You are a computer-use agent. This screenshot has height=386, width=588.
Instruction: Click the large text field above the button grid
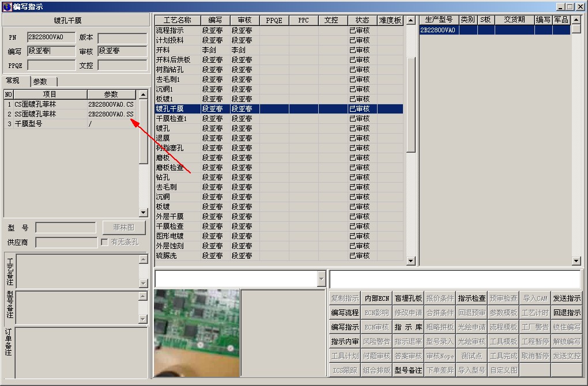455,279
